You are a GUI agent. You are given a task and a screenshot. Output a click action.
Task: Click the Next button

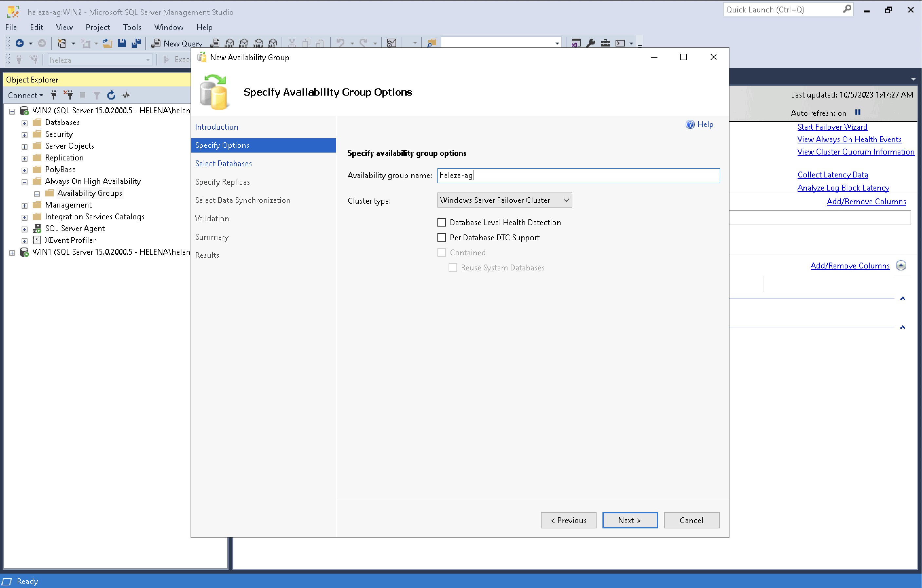[630, 520]
